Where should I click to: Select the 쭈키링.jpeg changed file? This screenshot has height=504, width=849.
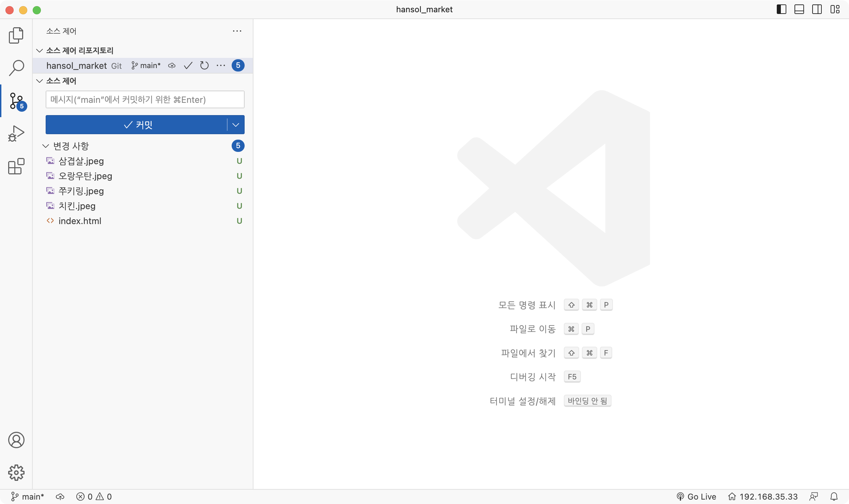coord(143,191)
